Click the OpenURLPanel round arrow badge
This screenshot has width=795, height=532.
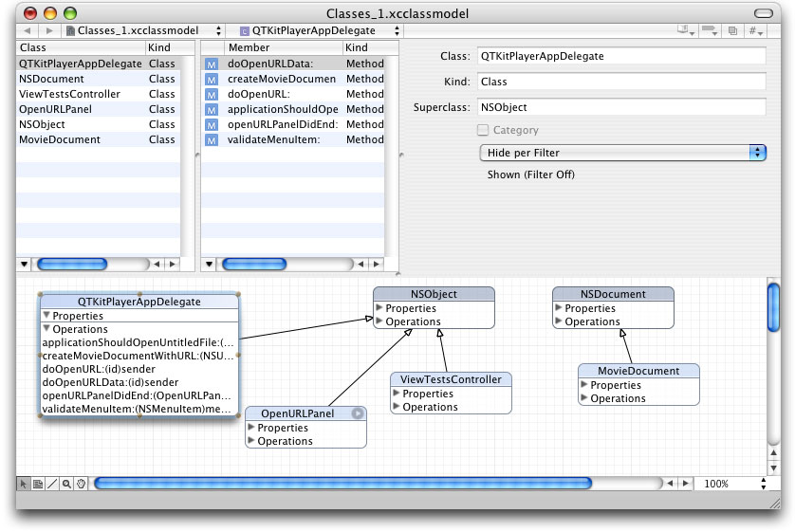tap(358, 413)
